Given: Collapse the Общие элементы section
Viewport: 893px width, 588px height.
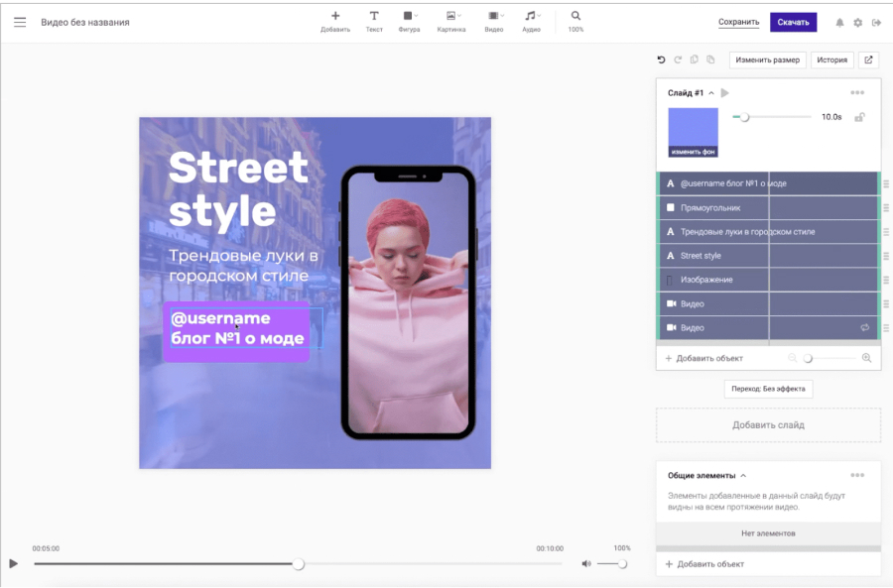Looking at the screenshot, I should (743, 475).
